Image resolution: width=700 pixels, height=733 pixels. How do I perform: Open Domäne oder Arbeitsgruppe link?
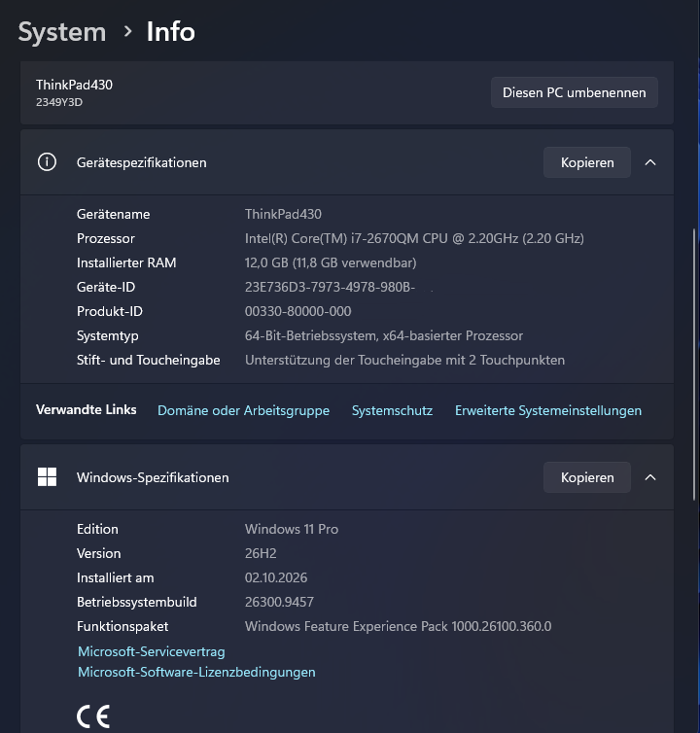(x=243, y=410)
